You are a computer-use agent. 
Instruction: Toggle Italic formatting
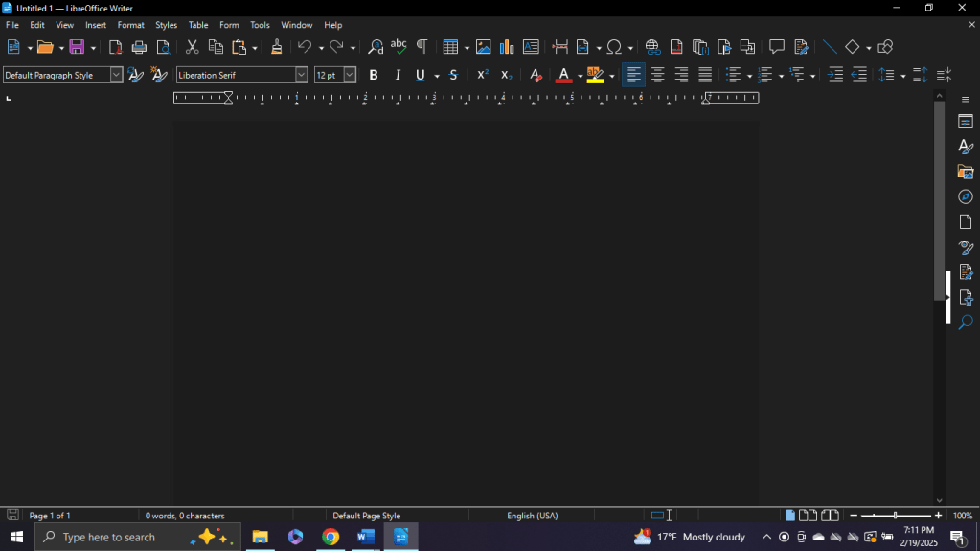pyautogui.click(x=398, y=75)
